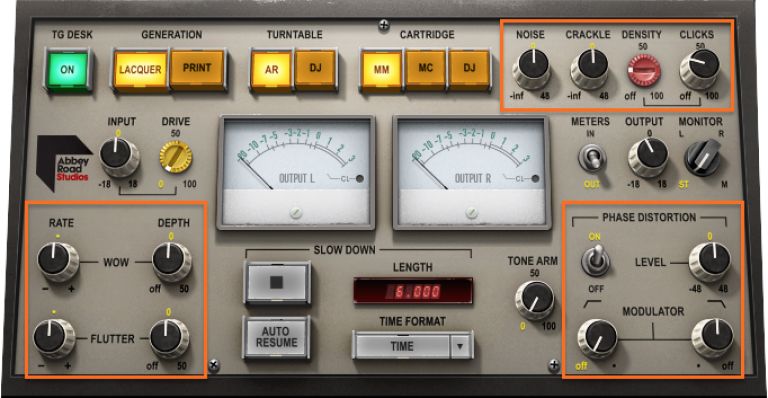Image resolution: width=768 pixels, height=398 pixels.
Task: Click the TONE ARM knob
Action: click(x=534, y=300)
